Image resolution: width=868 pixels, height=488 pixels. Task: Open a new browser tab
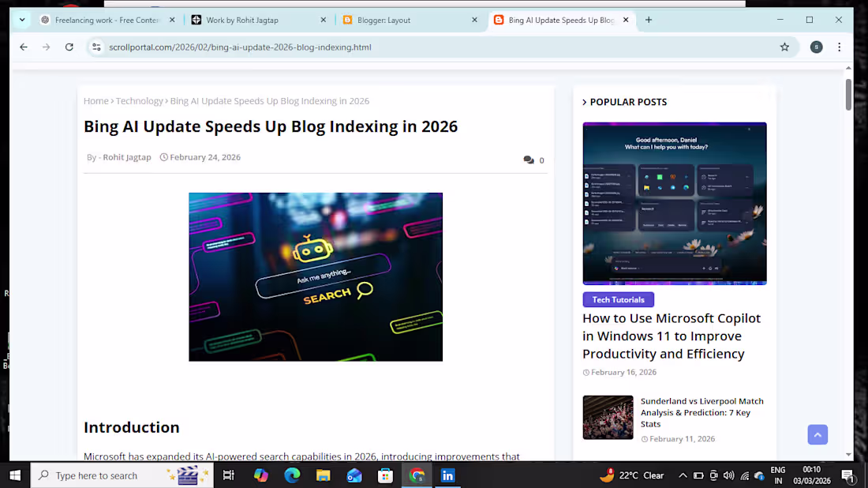point(649,20)
